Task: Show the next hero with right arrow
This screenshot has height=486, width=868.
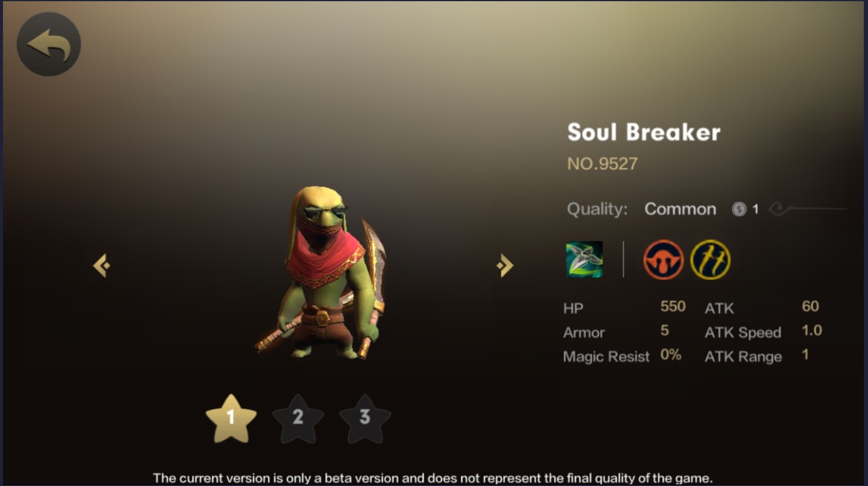Action: 505,266
